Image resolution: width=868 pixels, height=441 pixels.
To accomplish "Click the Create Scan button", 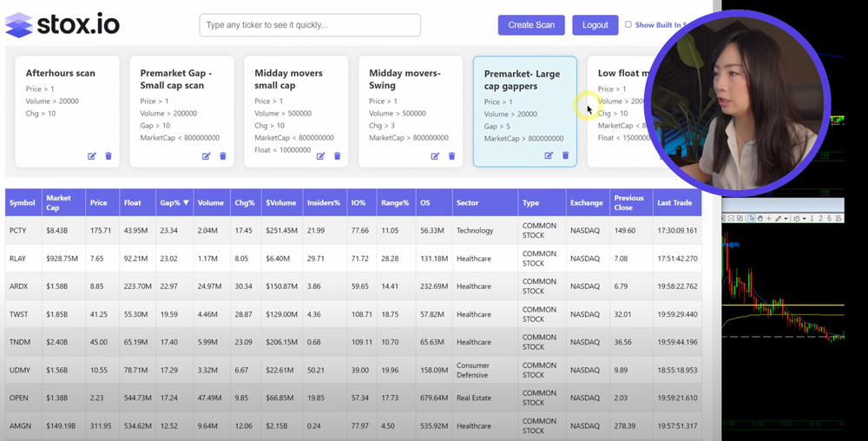I will 531,25.
